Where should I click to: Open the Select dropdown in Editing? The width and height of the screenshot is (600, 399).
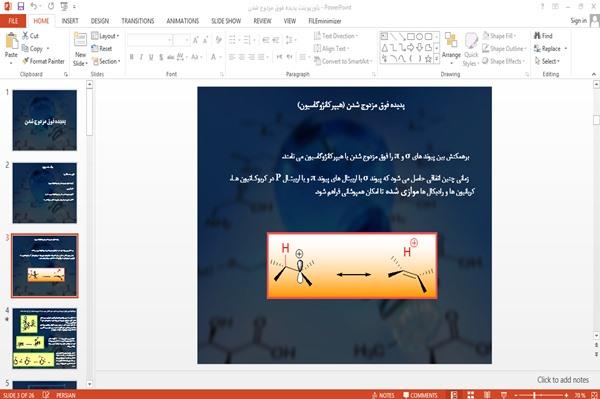pos(548,61)
